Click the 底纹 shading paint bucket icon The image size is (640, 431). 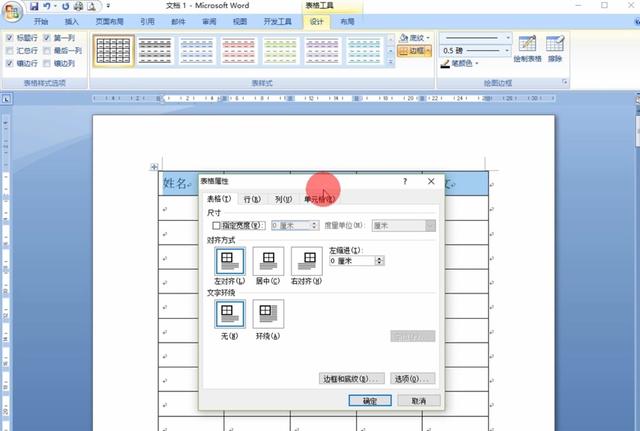[x=404, y=38]
